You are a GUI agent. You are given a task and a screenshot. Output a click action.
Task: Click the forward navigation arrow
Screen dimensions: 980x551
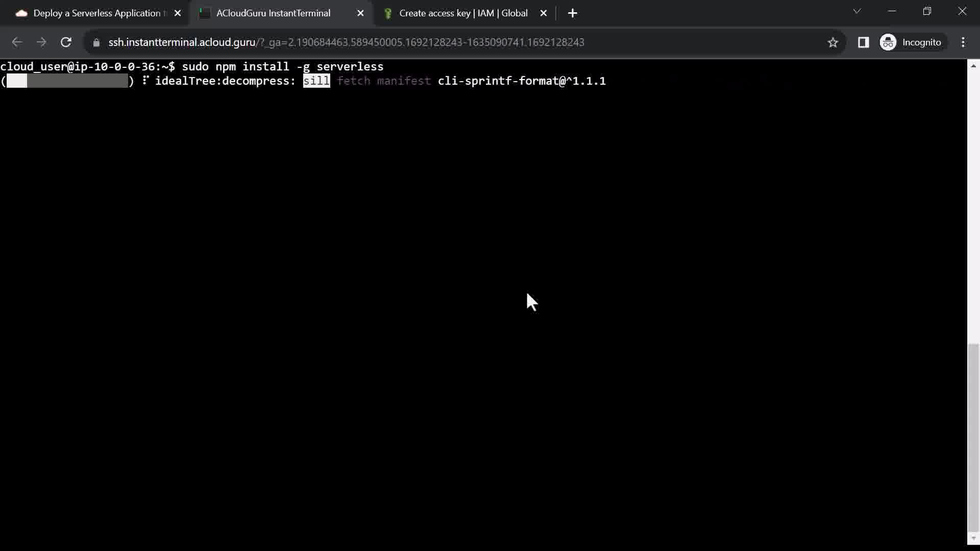(x=41, y=42)
